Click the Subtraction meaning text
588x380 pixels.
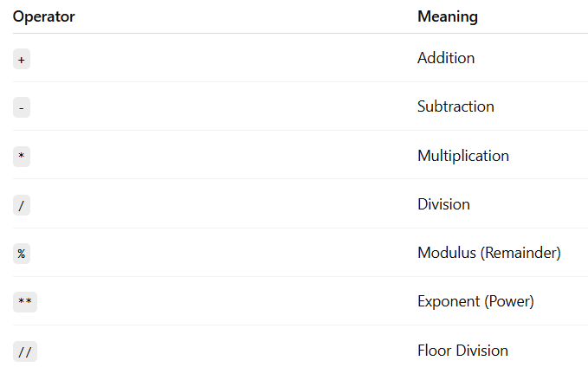pos(456,106)
